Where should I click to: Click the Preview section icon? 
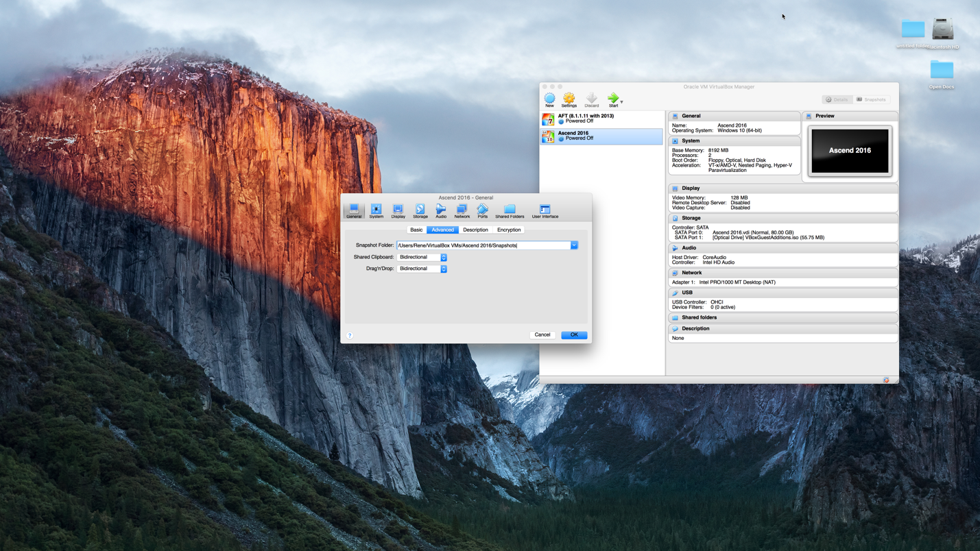(x=809, y=117)
